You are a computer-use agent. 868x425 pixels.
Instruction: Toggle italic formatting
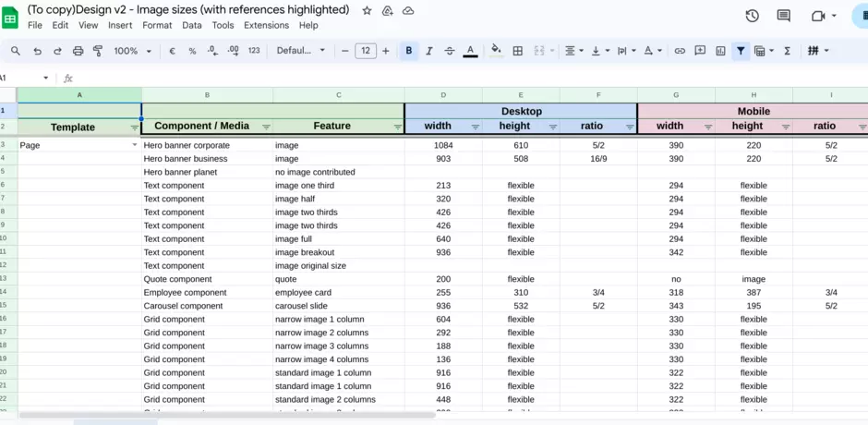(429, 51)
